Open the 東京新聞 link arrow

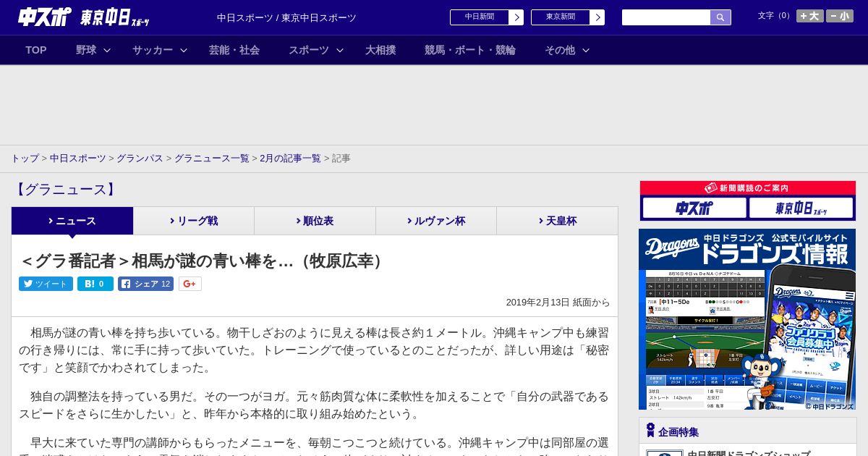[597, 17]
